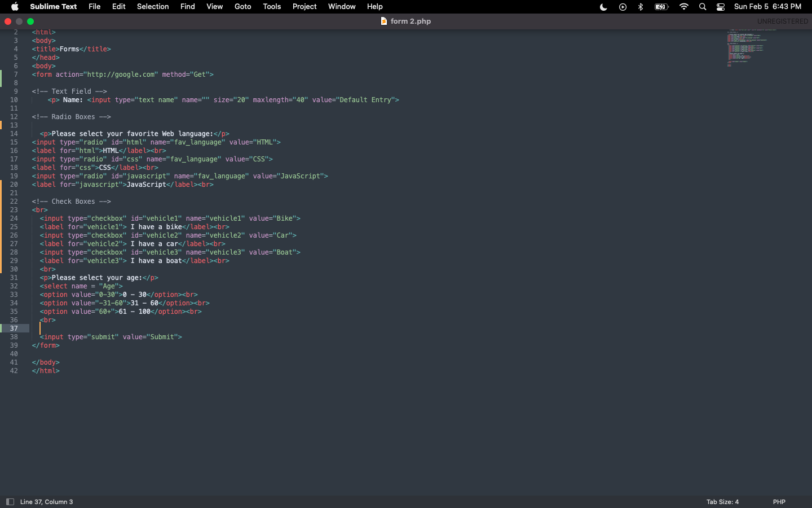Click the date and time clock

coord(767,7)
